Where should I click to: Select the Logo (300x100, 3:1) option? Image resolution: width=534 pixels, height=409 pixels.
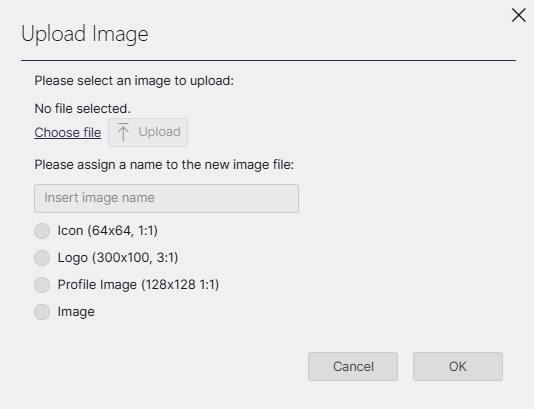pyautogui.click(x=42, y=258)
